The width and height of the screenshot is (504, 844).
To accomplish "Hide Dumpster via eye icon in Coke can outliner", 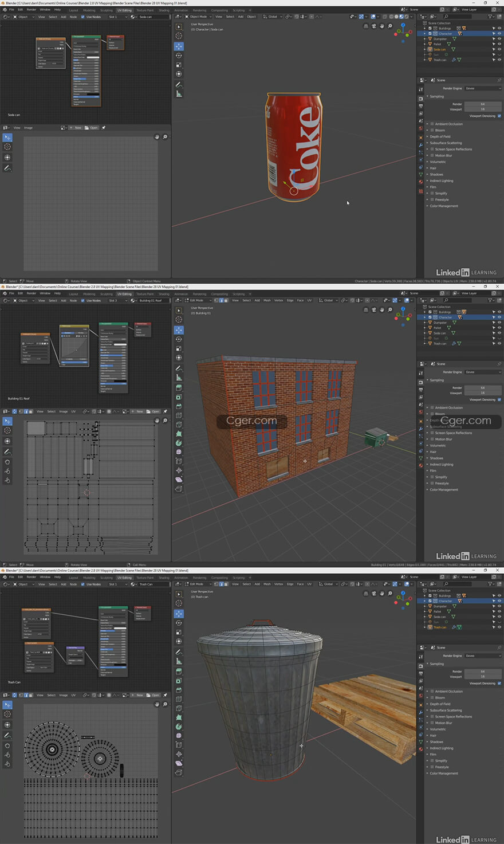I will tap(499, 39).
